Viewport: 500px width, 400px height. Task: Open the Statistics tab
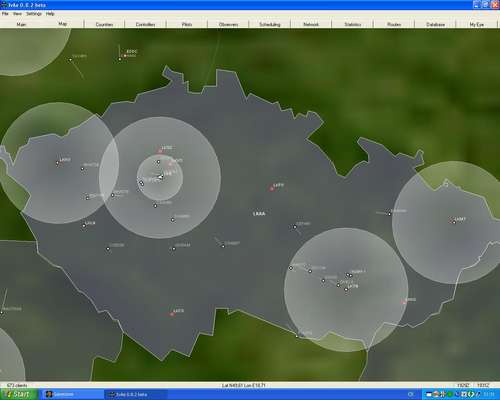(x=353, y=24)
